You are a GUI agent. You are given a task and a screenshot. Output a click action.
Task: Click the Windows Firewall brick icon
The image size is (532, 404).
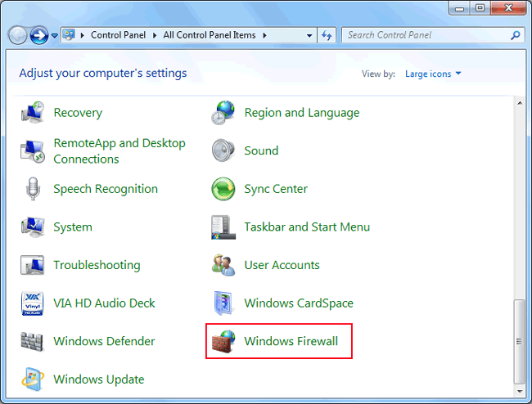tap(223, 342)
